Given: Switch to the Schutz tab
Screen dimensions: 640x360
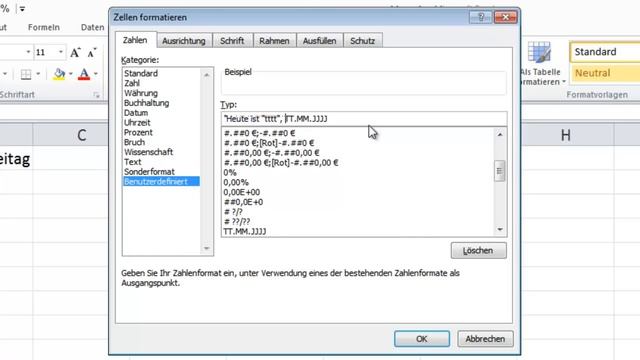Looking at the screenshot, I should tap(362, 41).
